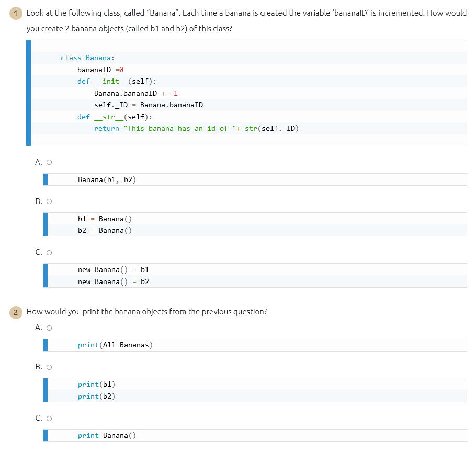Click the label 'B.' under question 2
This screenshot has width=476, height=451.
[37, 367]
